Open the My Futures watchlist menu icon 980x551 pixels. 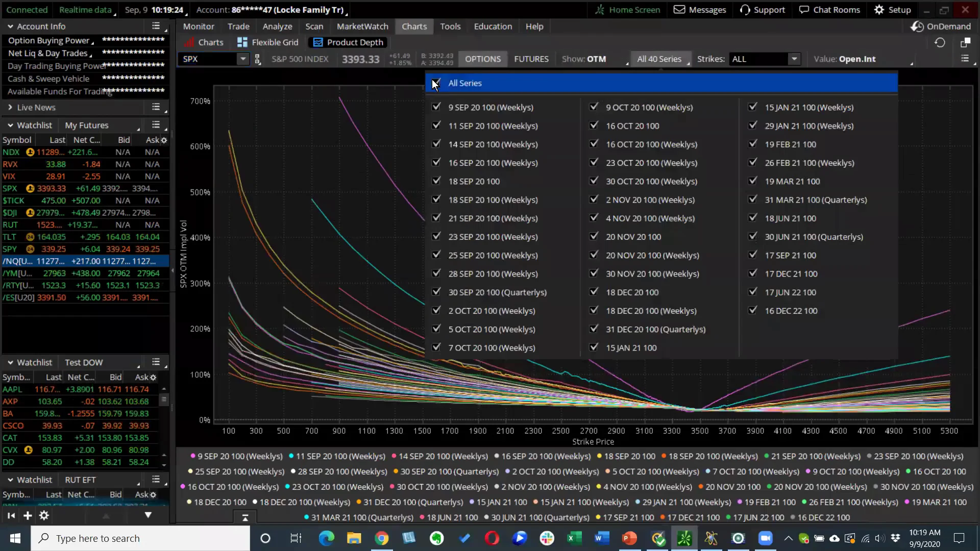pos(156,125)
